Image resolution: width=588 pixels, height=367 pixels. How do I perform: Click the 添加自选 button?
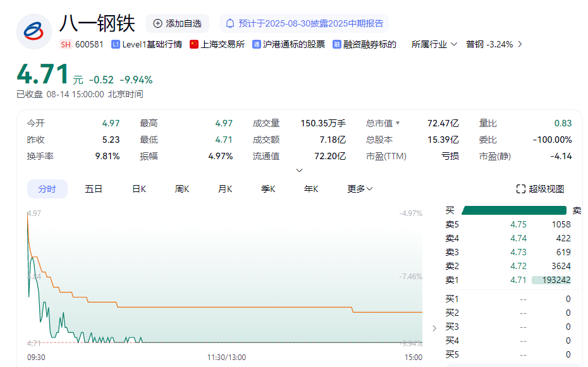177,23
